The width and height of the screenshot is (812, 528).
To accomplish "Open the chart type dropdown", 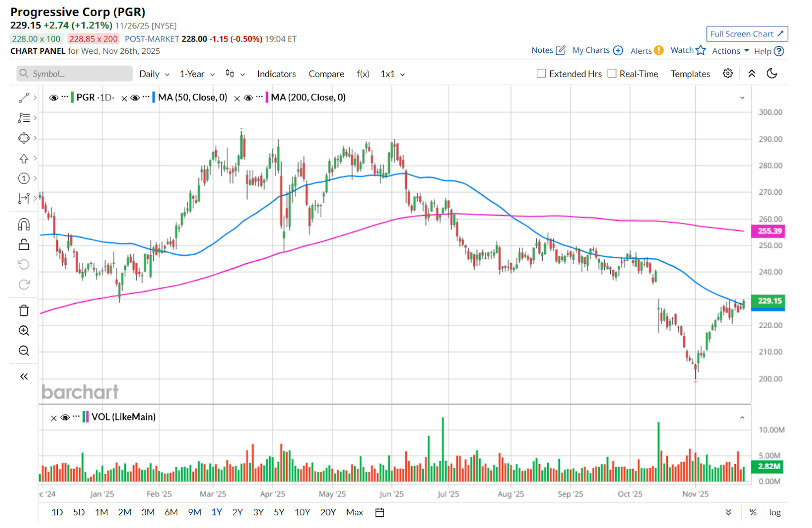I will 235,74.
